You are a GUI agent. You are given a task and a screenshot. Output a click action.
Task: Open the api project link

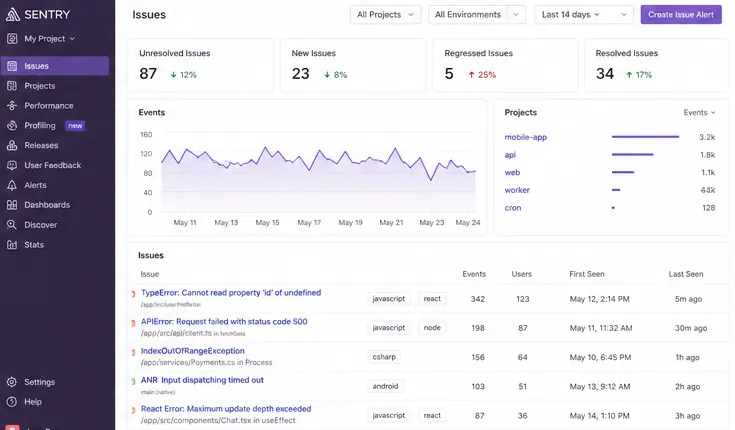coord(510,155)
